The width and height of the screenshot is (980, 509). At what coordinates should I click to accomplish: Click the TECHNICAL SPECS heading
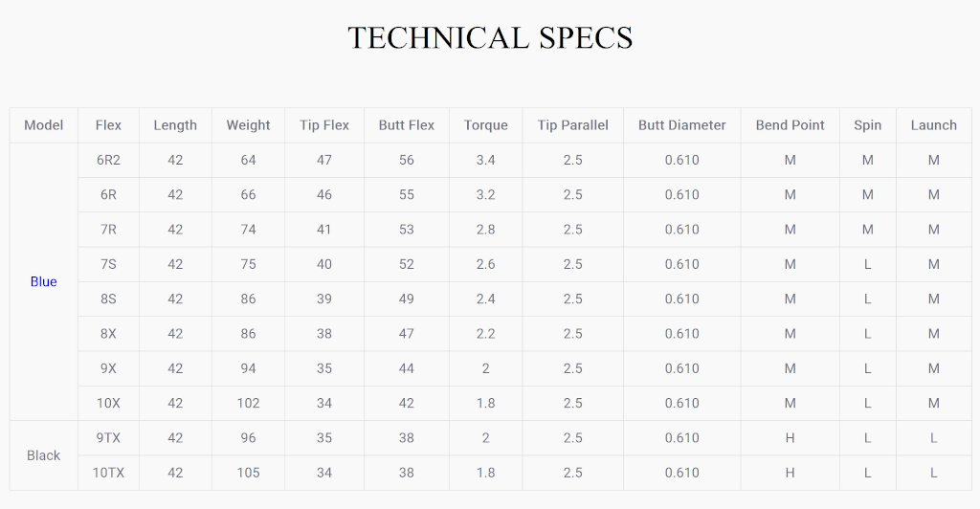(x=490, y=38)
